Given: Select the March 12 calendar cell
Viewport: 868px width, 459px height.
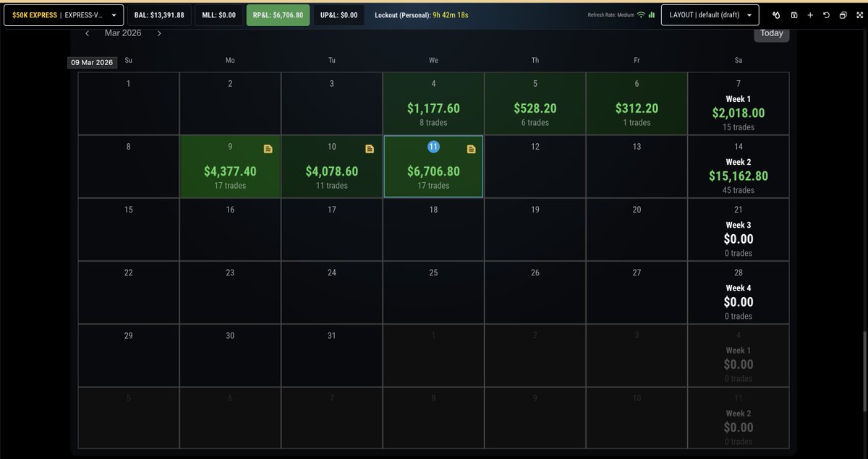Looking at the screenshot, I should (535, 166).
